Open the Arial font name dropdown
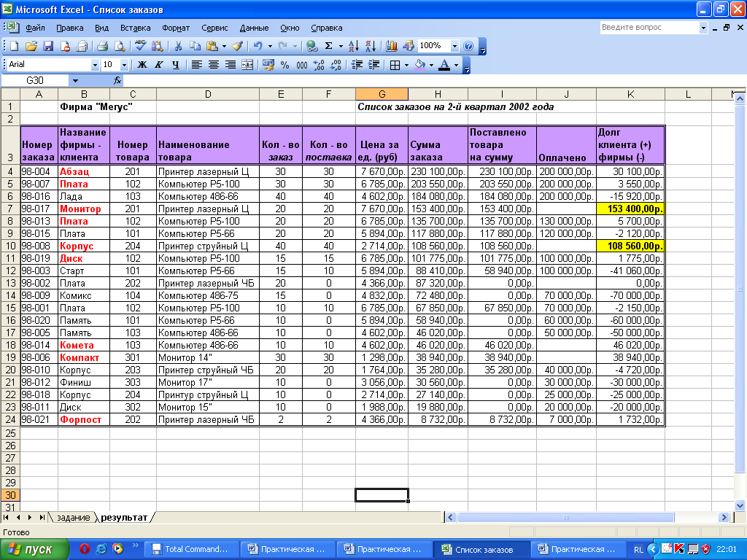Viewport: 747px width, 560px height. 95,65
